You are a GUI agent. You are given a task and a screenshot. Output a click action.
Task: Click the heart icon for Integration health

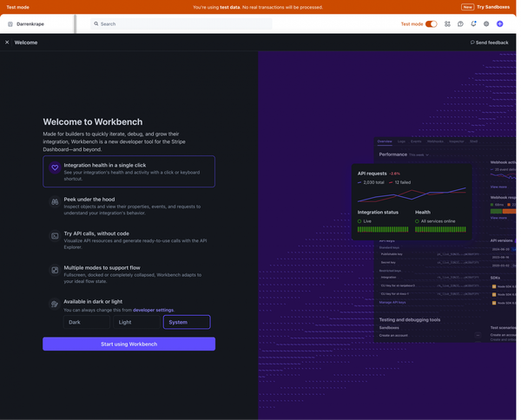coord(55,167)
